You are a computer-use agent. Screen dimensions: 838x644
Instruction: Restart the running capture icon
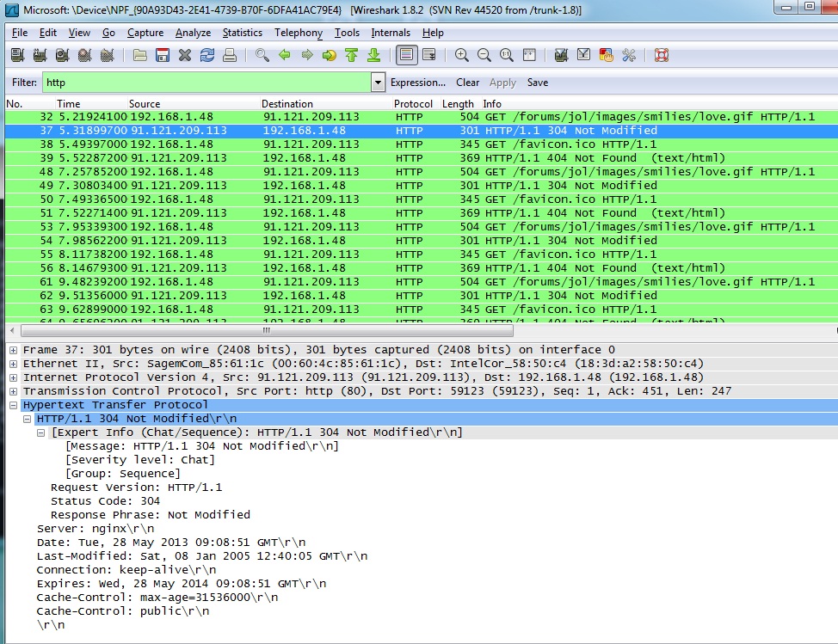pyautogui.click(x=108, y=55)
